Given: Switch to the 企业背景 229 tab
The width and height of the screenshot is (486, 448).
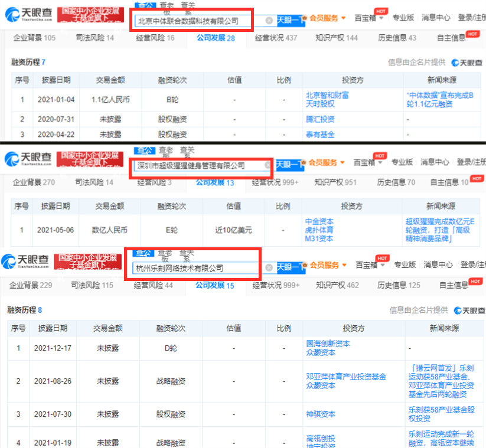Looking at the screenshot, I should [31, 285].
